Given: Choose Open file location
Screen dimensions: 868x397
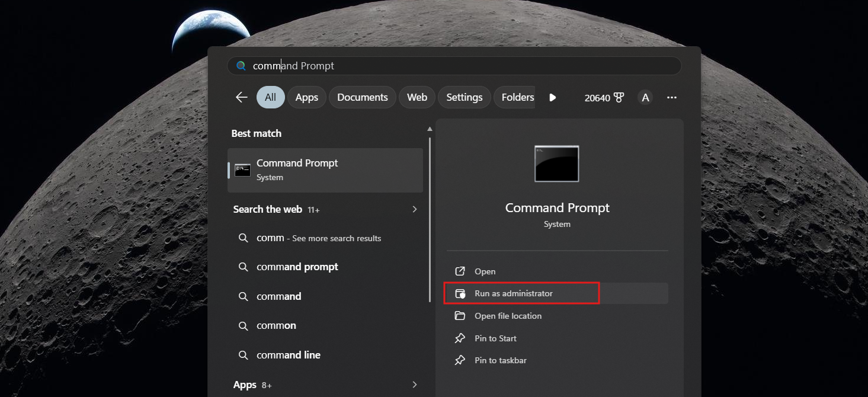Looking at the screenshot, I should click(556, 316).
